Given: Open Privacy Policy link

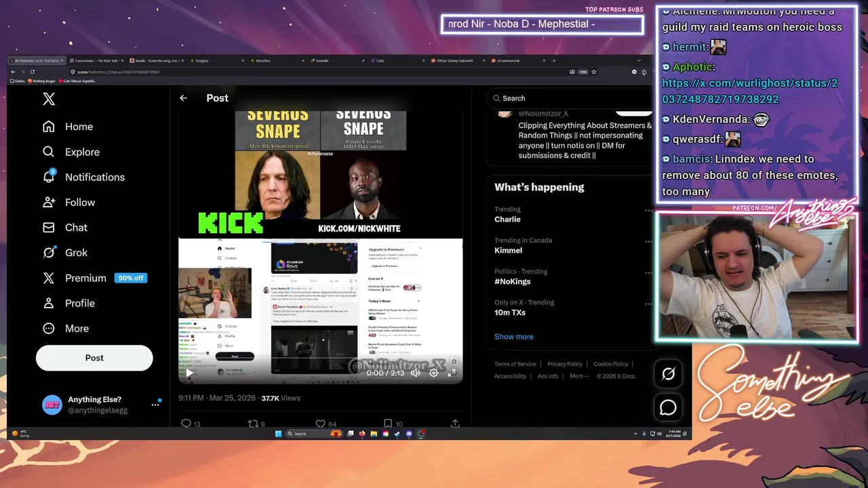Looking at the screenshot, I should click(x=565, y=364).
